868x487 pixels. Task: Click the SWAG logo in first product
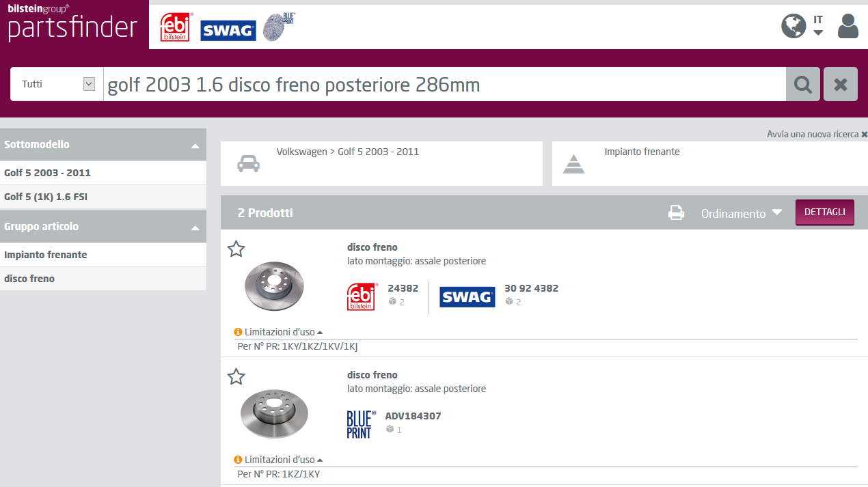tap(467, 297)
